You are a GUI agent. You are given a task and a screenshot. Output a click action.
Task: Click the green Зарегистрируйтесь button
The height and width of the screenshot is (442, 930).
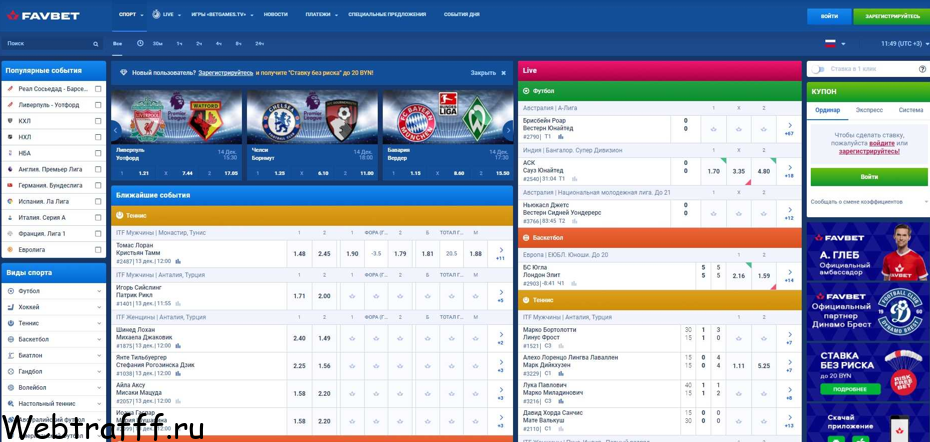891,17
